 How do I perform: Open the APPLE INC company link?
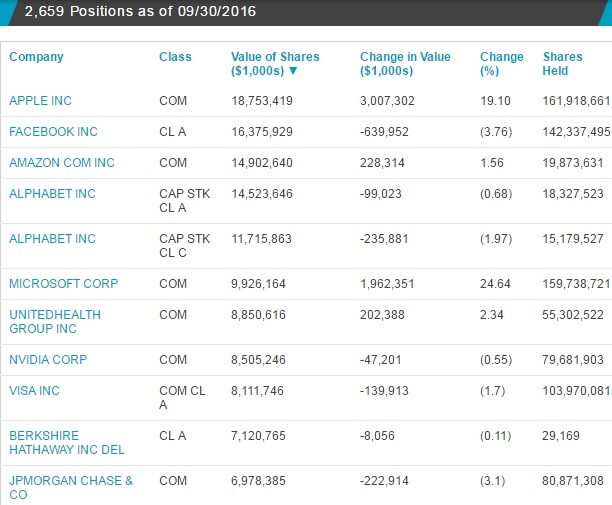pos(41,101)
